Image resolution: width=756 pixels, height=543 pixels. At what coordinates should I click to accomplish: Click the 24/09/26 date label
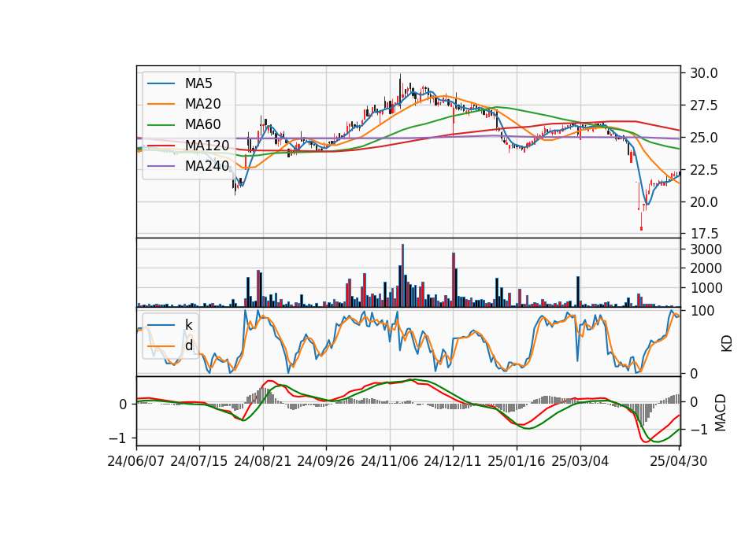point(326,461)
